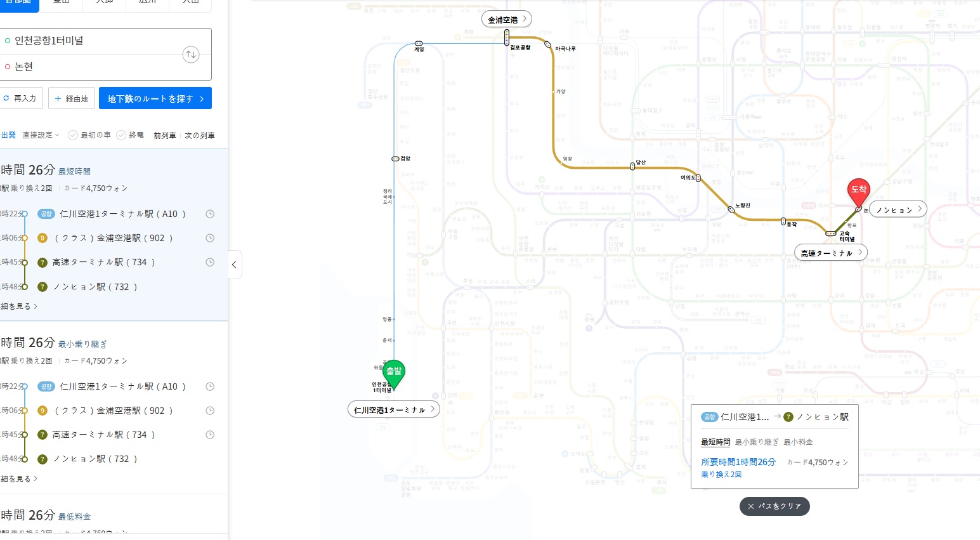Image resolution: width=980 pixels, height=540 pixels.
Task: Open the 直接設定 time dropdown
Action: [41, 135]
